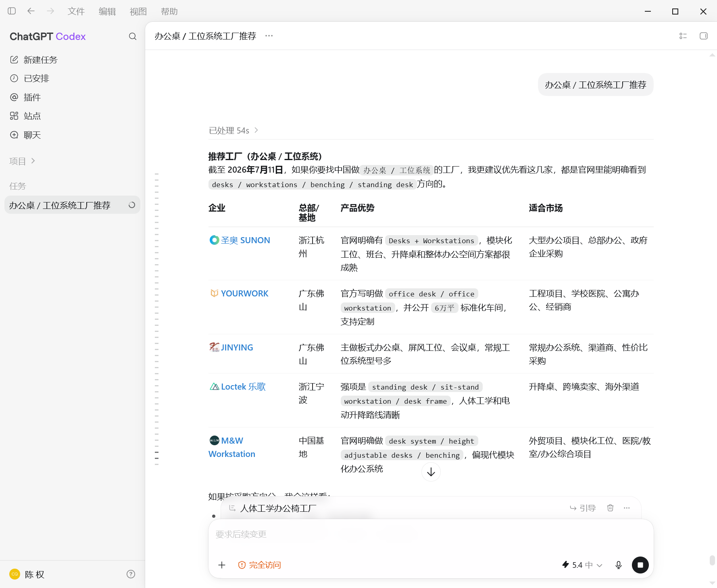Open 陈 权 user profile
This screenshot has height=588, width=717.
pyautogui.click(x=27, y=574)
